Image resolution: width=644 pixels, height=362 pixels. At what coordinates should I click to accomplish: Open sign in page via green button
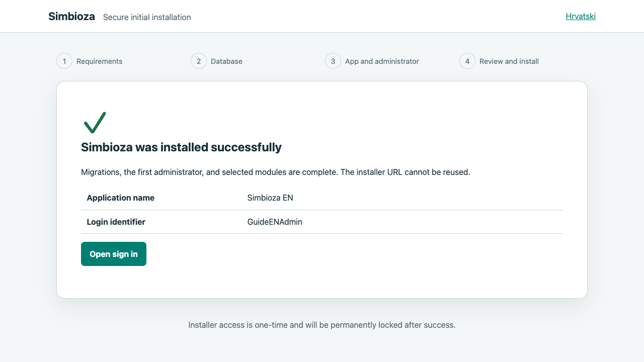[114, 254]
